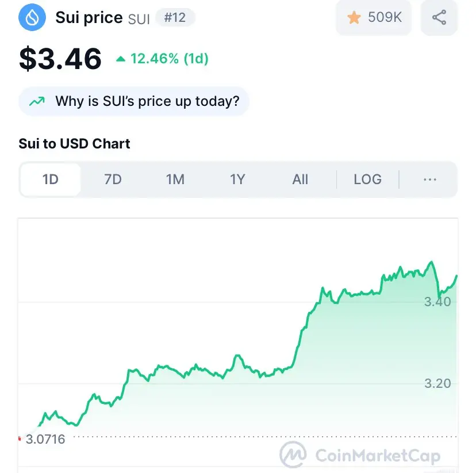Open the share icon button
This screenshot has width=476, height=473.
[439, 17]
